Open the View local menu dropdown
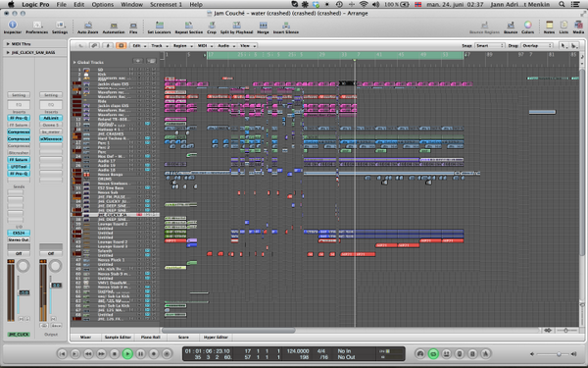Viewport: 588px width, 368px height. 248,46
